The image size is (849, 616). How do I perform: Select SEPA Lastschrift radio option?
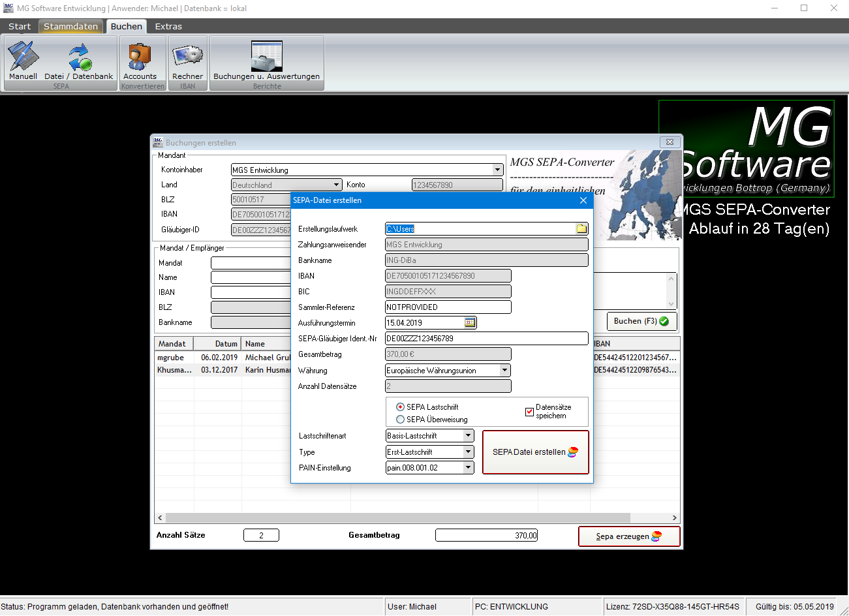click(401, 407)
